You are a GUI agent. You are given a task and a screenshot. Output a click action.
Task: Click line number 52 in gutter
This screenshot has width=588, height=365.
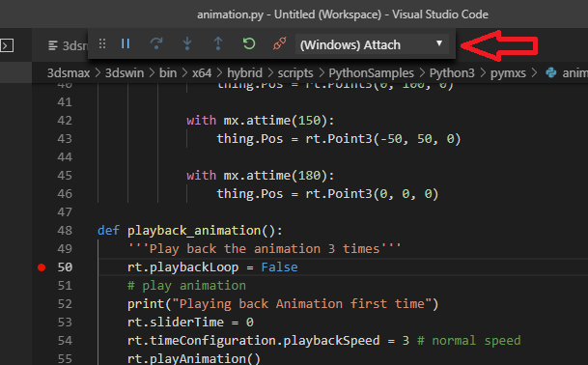[x=65, y=304]
